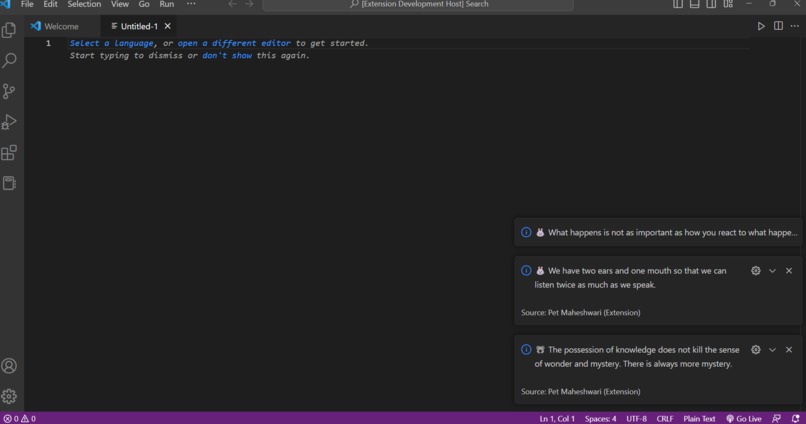The image size is (806, 424).
Task: Open the View menu
Action: click(120, 4)
